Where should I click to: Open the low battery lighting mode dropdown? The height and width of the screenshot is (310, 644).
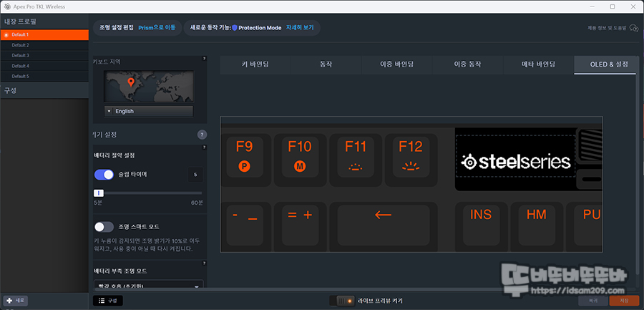click(x=149, y=284)
